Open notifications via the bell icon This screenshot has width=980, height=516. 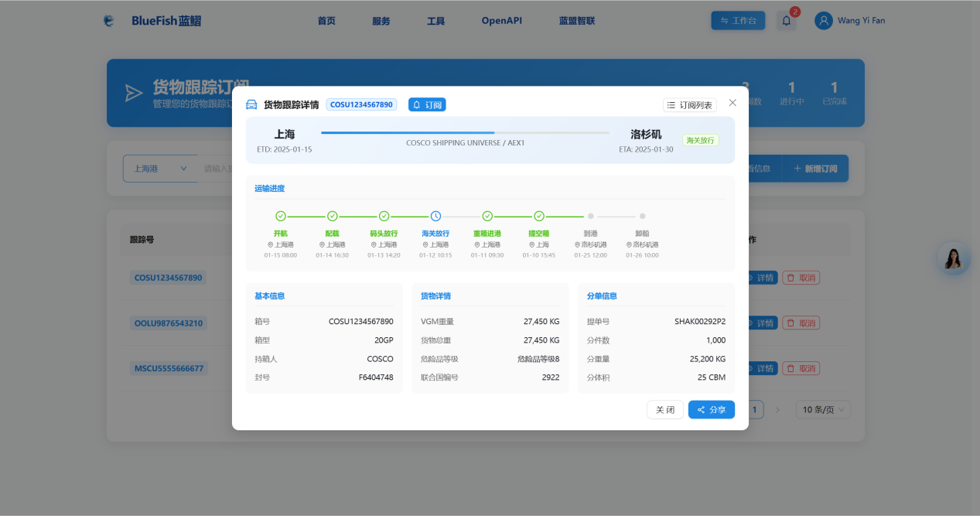(787, 20)
